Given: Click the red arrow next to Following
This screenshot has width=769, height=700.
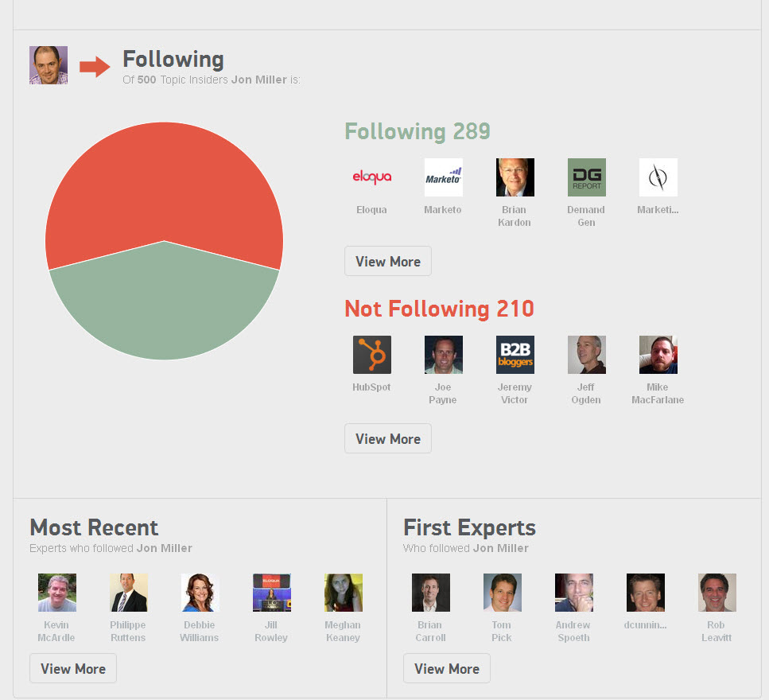Looking at the screenshot, I should [95, 67].
